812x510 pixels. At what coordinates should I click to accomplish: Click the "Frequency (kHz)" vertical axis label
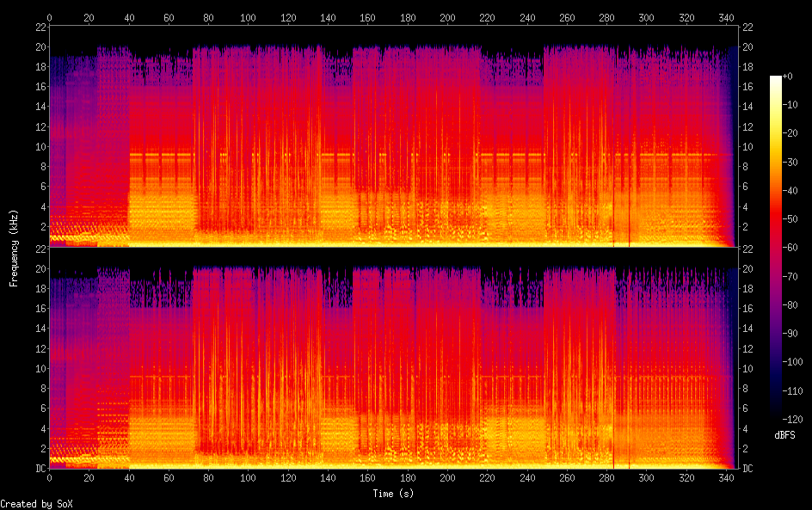14,248
